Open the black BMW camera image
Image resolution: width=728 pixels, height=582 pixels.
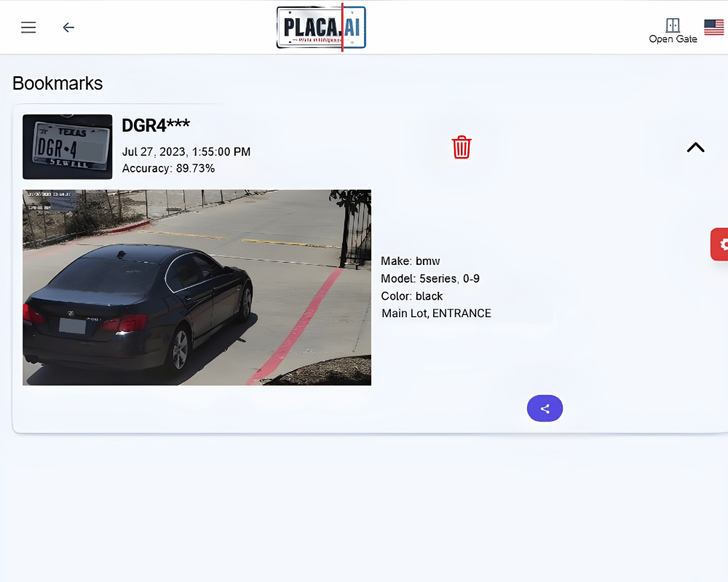click(x=197, y=287)
